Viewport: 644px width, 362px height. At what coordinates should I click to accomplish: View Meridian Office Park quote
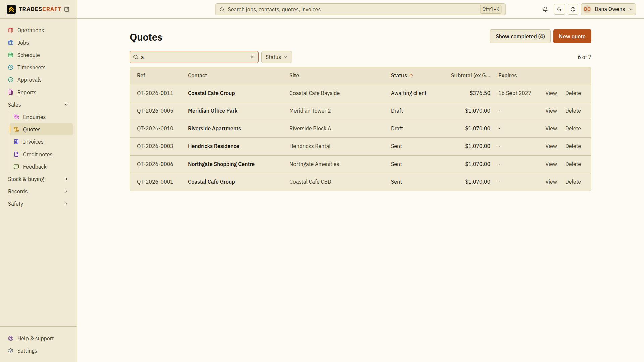pyautogui.click(x=551, y=111)
